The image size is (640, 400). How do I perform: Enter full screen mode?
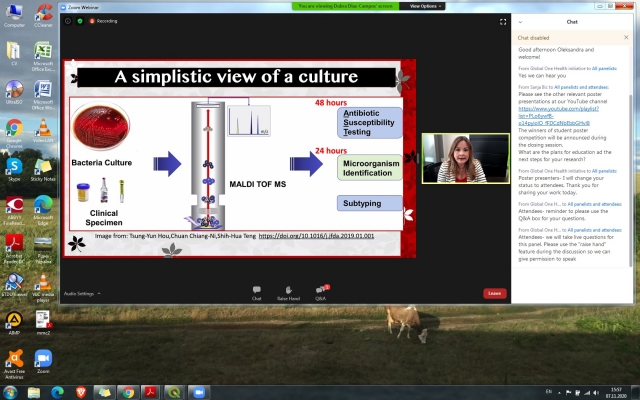coord(503,20)
